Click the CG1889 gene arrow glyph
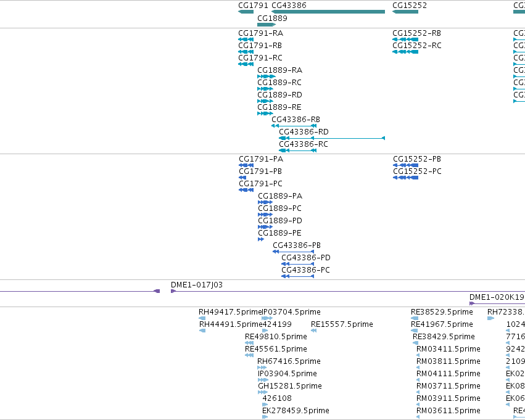Image resolution: width=525 pixels, height=420 pixels. [x=267, y=25]
